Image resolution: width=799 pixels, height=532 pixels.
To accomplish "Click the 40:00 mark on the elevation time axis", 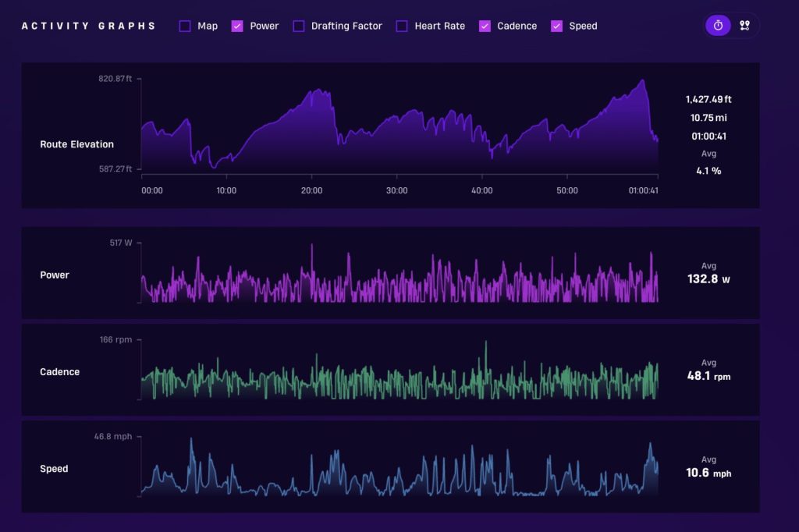I will pyautogui.click(x=482, y=190).
